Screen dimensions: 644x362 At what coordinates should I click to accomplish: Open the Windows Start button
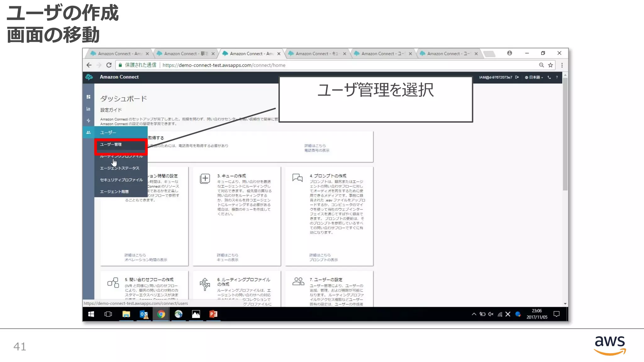tap(91, 314)
